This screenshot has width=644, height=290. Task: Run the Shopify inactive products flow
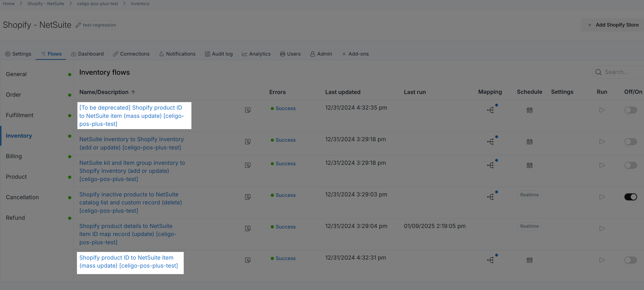(x=602, y=197)
